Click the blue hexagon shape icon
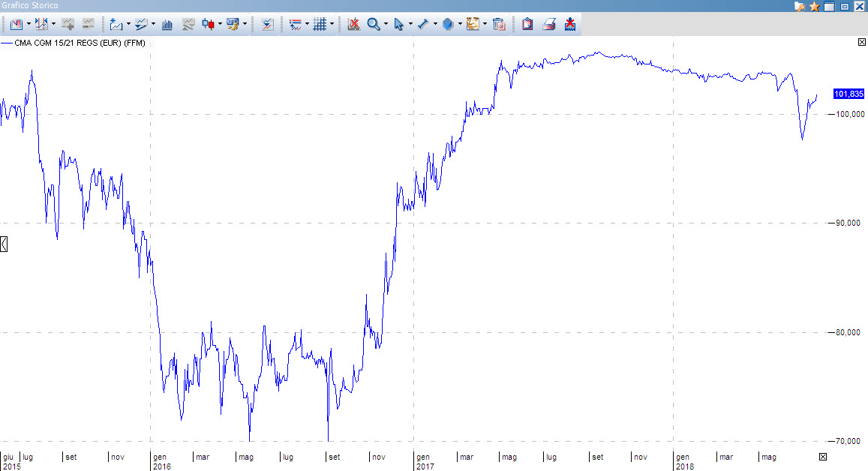Image resolution: width=868 pixels, height=471 pixels. [x=448, y=24]
